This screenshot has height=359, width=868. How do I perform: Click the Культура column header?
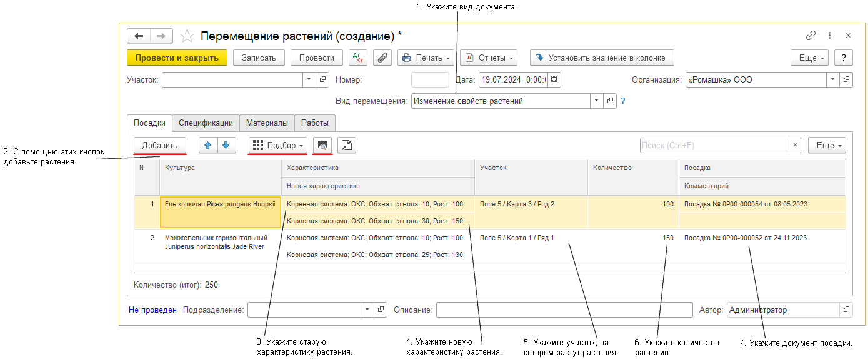pyautogui.click(x=221, y=177)
